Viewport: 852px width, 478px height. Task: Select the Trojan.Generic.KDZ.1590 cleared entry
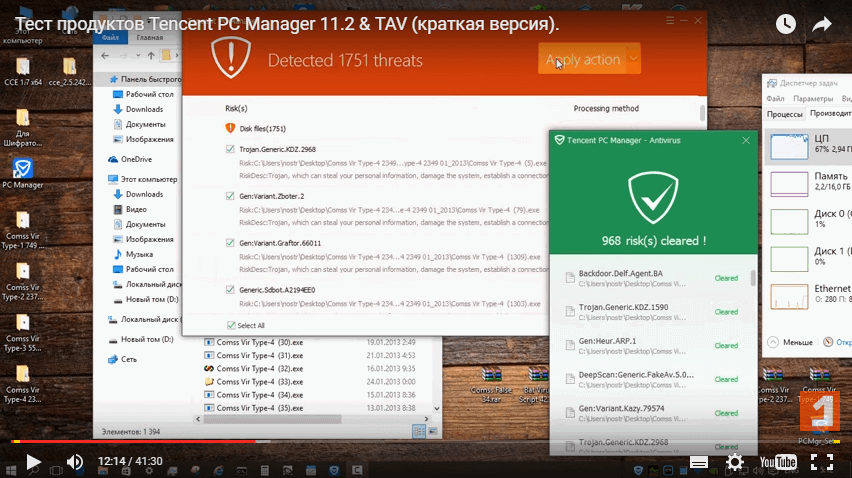651,312
